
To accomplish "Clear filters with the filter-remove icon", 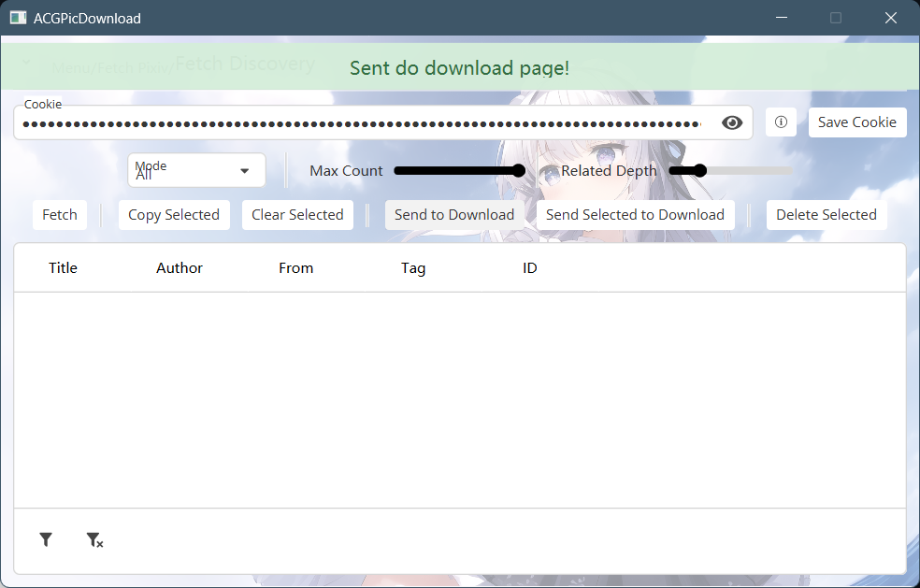I will tap(94, 540).
